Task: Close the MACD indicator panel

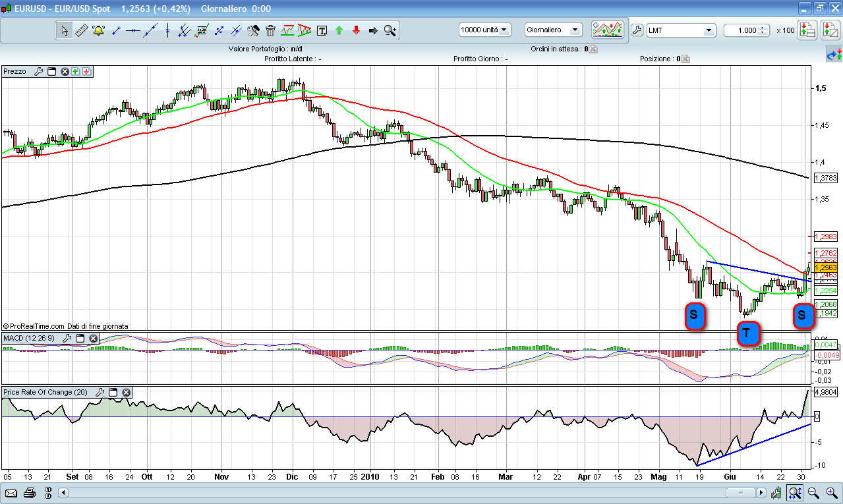Action: (94, 338)
